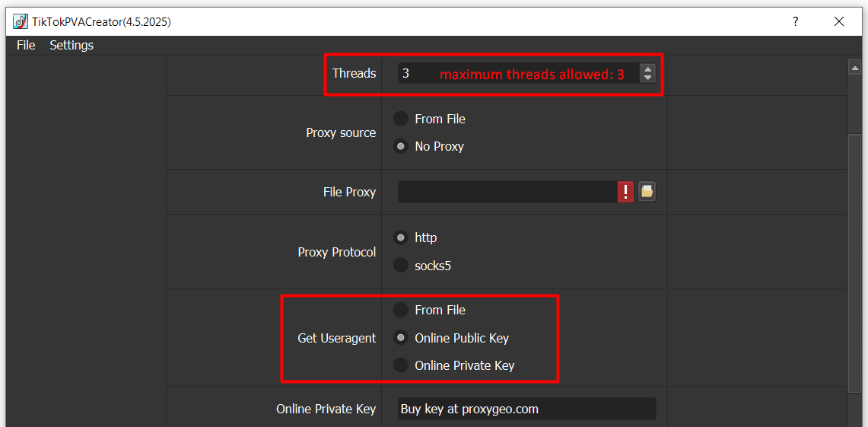Click the TikTokPVACreator app icon in title bar
The height and width of the screenshot is (427, 868).
point(21,22)
